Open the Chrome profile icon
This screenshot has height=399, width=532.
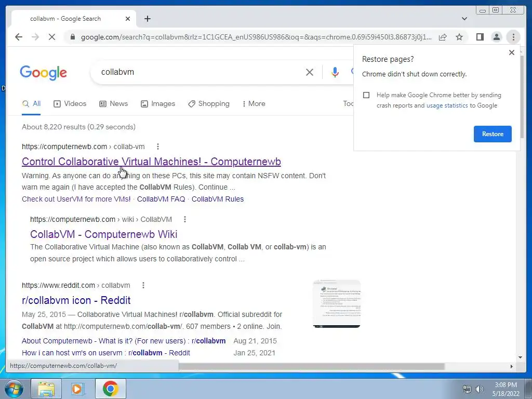[496, 37]
